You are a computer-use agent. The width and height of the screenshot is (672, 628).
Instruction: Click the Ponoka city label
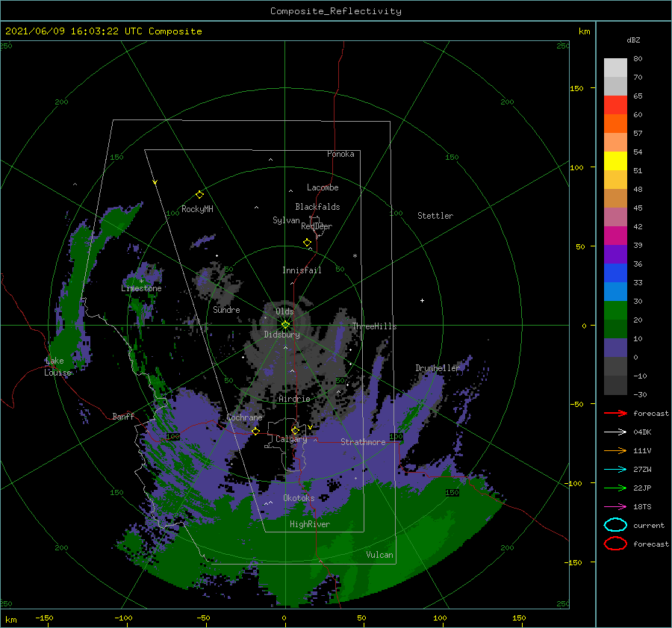tap(340, 154)
